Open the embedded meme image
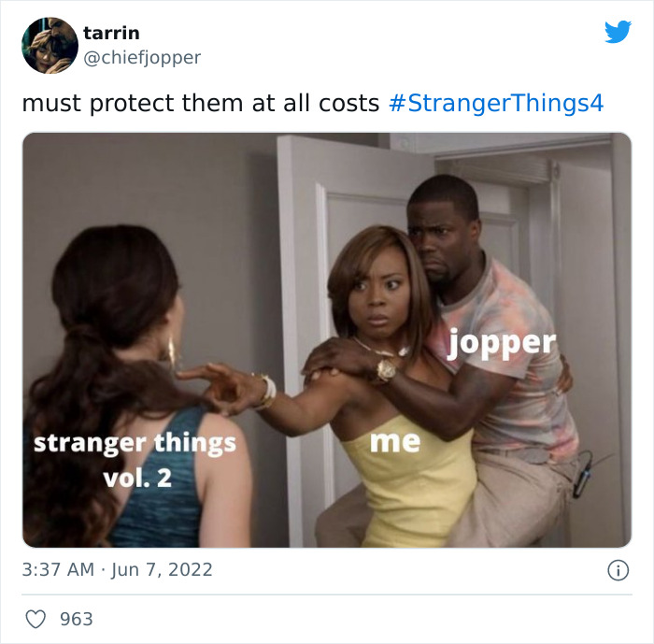654x644 pixels. point(327,339)
